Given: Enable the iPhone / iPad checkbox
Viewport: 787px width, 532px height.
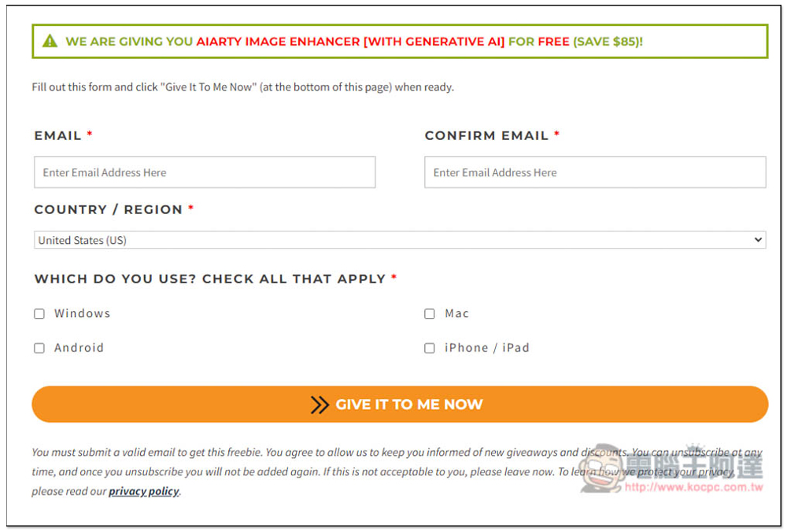Looking at the screenshot, I should click(x=430, y=348).
